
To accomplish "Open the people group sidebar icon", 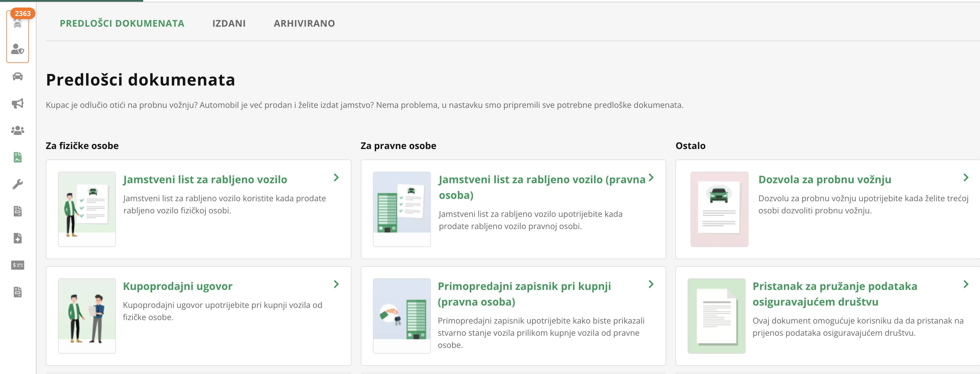I will pyautogui.click(x=17, y=130).
